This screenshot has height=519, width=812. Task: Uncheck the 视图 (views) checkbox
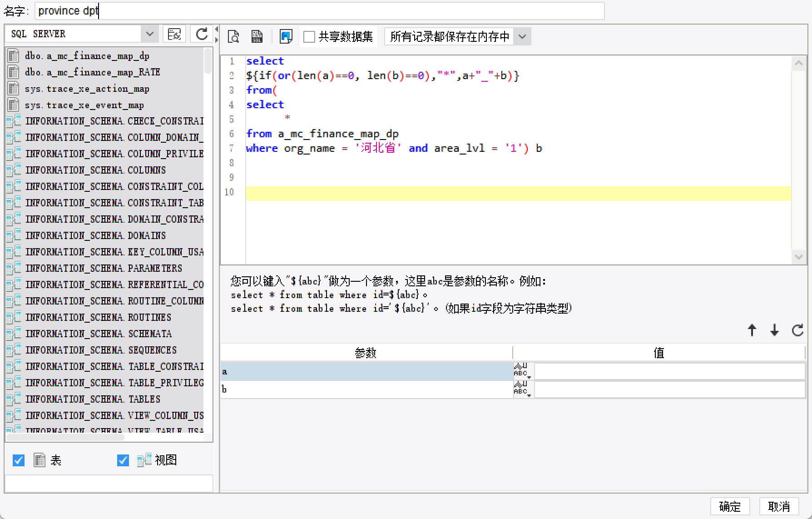pos(123,460)
